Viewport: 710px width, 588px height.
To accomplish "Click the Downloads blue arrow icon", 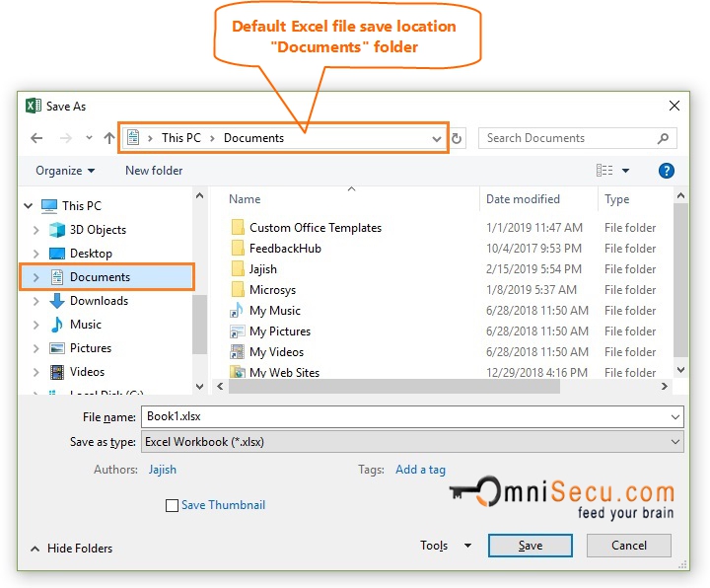I will (x=57, y=301).
